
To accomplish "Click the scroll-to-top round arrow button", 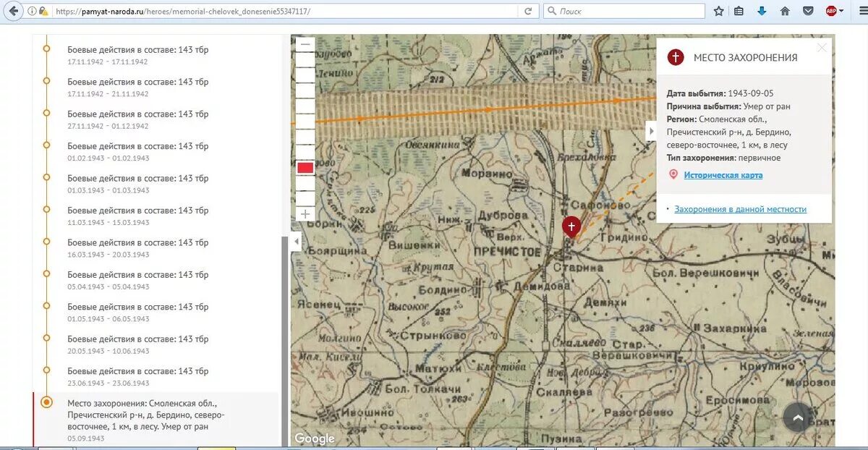I will [x=798, y=417].
